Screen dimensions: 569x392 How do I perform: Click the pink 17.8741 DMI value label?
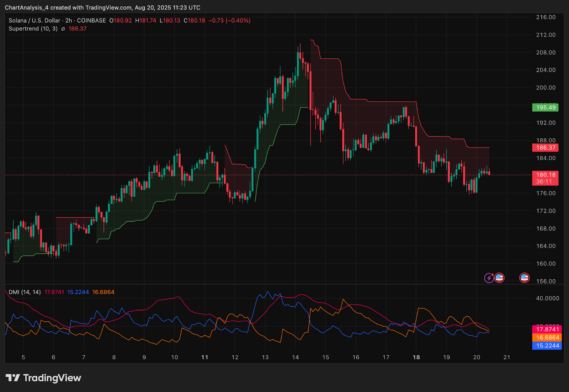(x=547, y=329)
